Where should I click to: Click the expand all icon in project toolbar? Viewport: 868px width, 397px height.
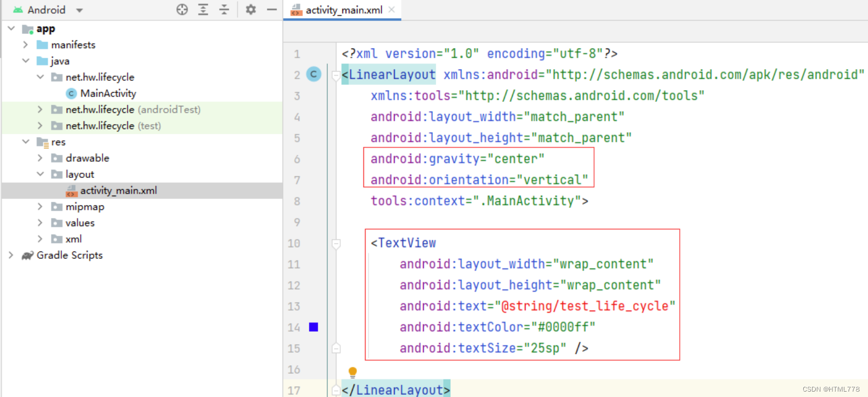click(x=203, y=9)
